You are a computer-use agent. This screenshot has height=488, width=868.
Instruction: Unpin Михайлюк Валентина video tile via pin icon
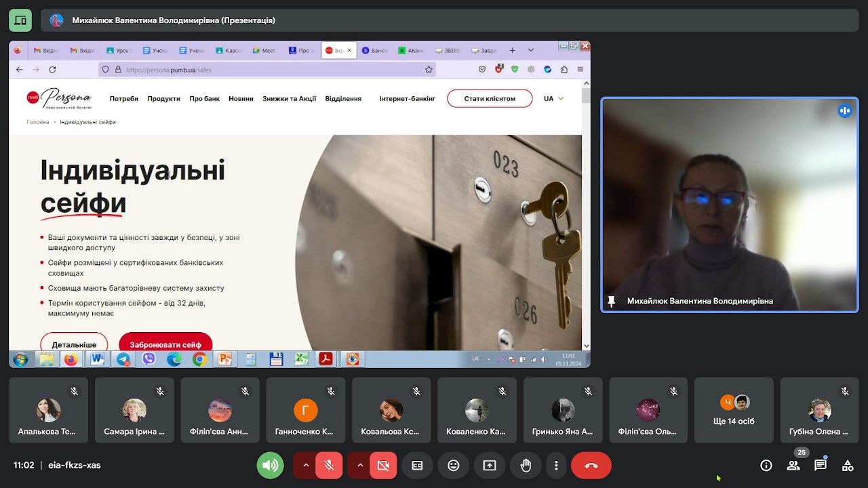click(x=611, y=302)
